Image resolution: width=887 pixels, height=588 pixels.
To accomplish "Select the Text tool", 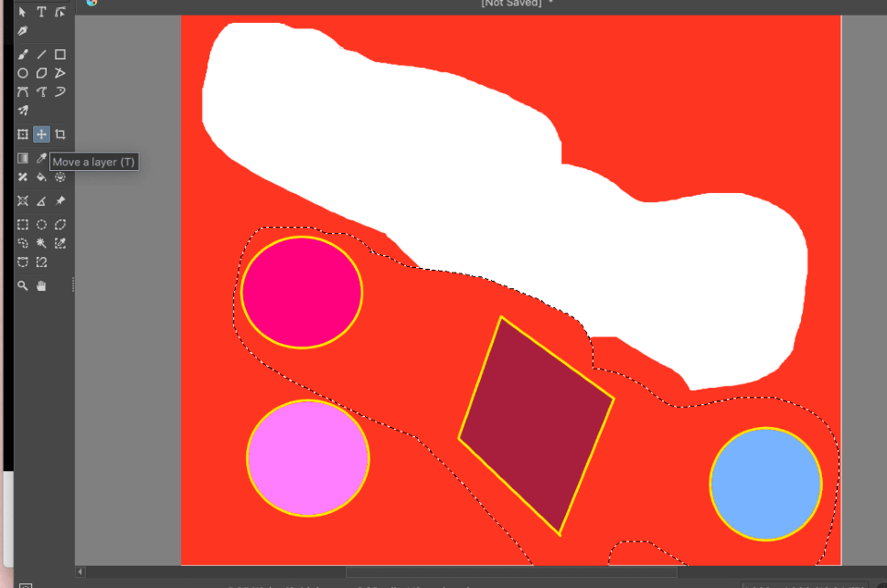I will 41,12.
